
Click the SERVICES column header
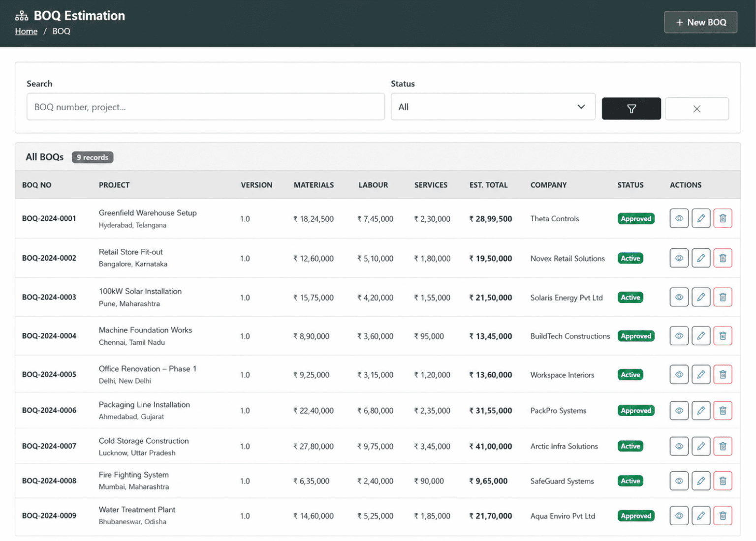[x=431, y=185]
